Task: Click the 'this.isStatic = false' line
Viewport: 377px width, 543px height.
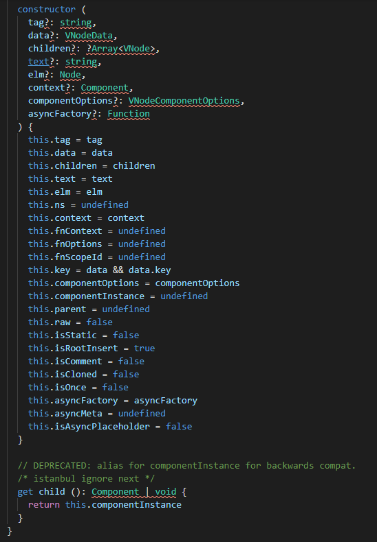Action: coord(84,335)
